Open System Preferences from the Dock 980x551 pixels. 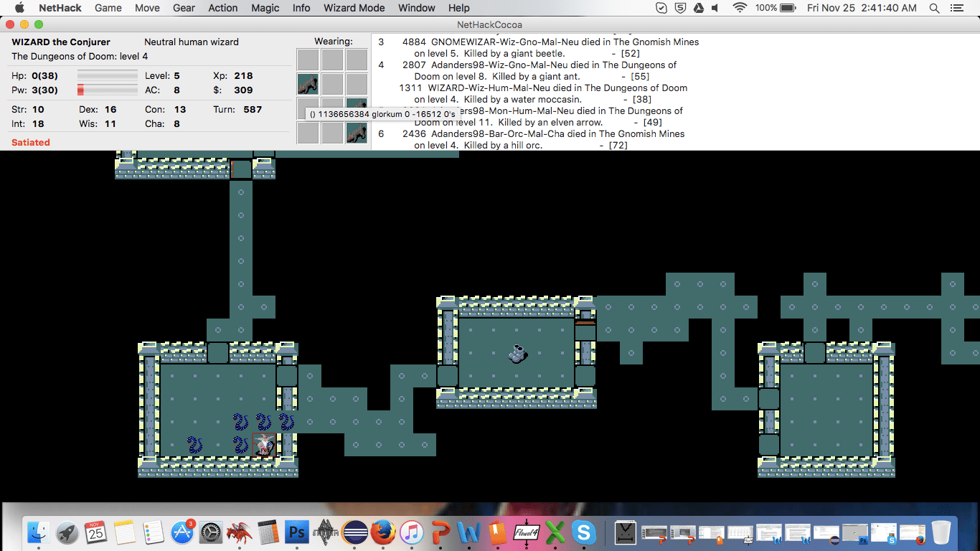point(211,532)
